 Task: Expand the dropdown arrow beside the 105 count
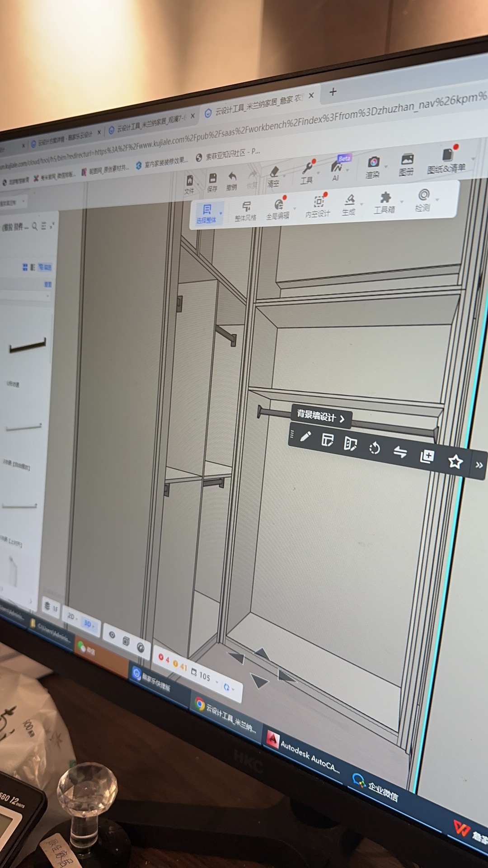(x=217, y=681)
